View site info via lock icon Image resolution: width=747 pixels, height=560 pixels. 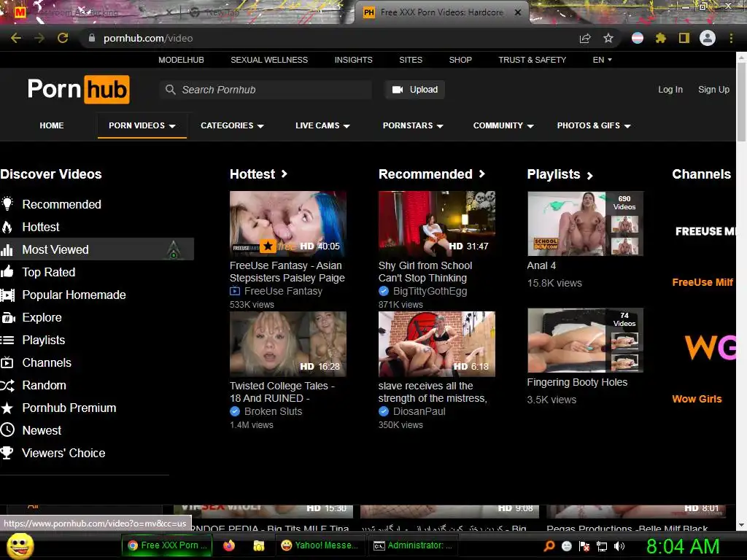pos(91,38)
